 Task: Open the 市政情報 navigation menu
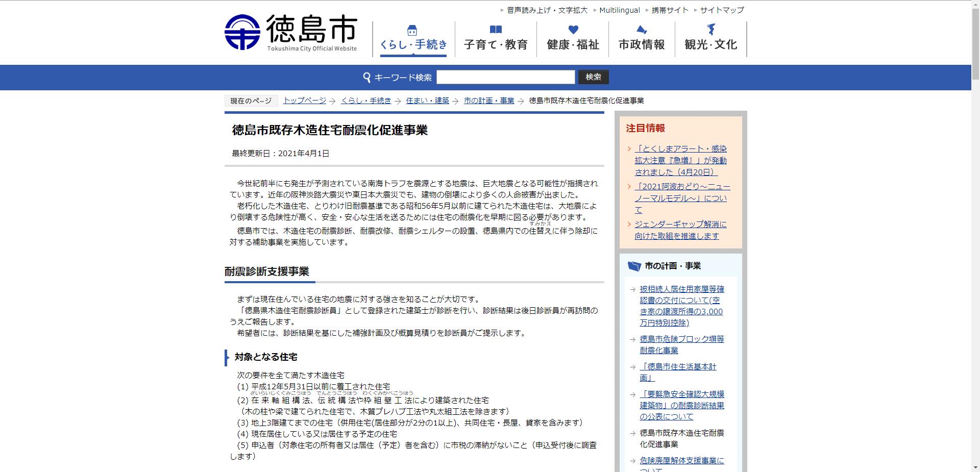coord(641,45)
